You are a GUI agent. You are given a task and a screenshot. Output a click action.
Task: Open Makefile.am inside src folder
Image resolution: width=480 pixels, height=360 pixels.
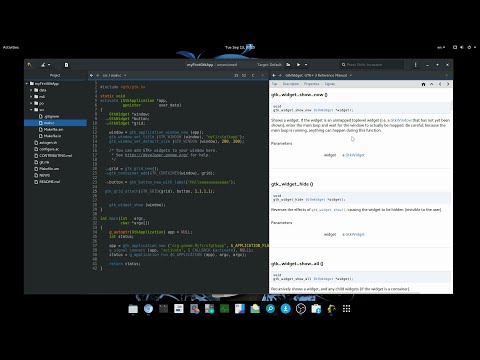[x=51, y=129]
